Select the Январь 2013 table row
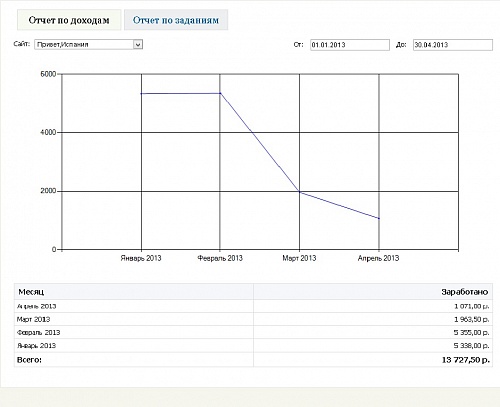Image resolution: width=500 pixels, height=407 pixels. point(253,346)
